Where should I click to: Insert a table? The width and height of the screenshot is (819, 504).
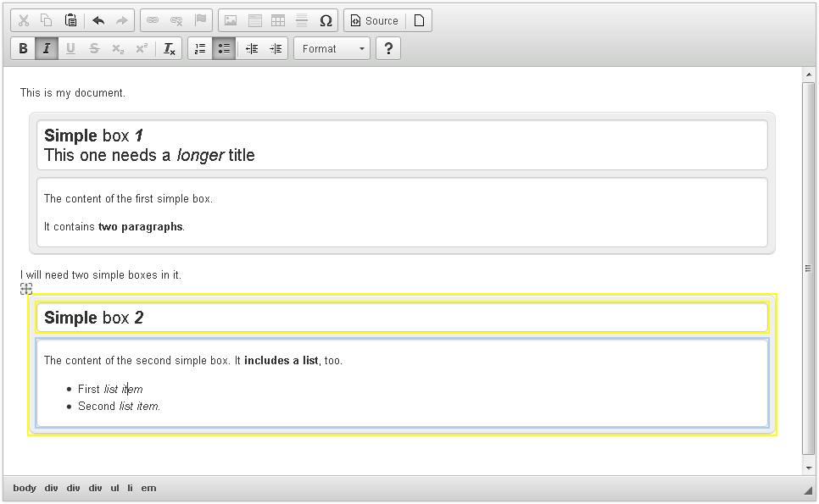tap(278, 20)
